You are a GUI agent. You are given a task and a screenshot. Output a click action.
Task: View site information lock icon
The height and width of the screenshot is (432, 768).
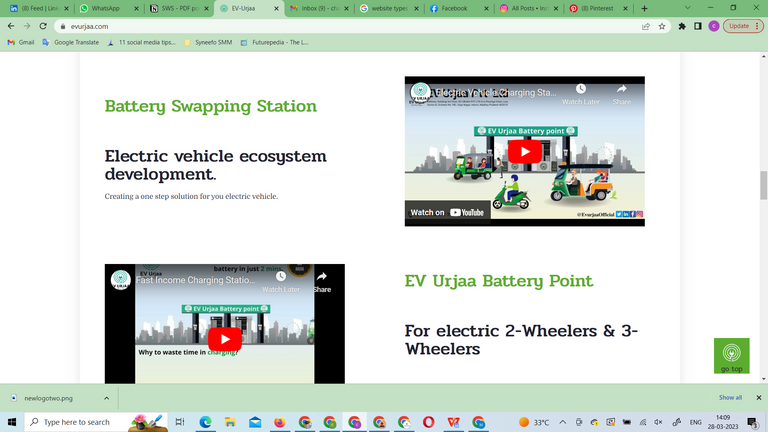[x=63, y=26]
